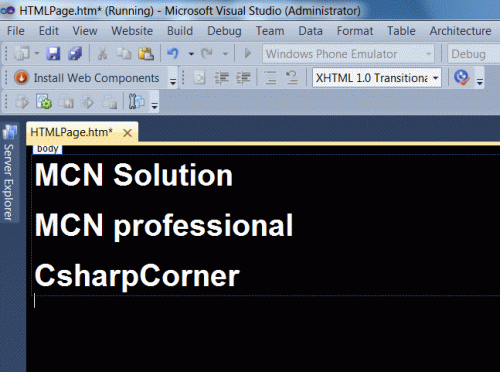Expand the Server Explorer side panel
Screen dimensions: 500x372
tap(9, 182)
